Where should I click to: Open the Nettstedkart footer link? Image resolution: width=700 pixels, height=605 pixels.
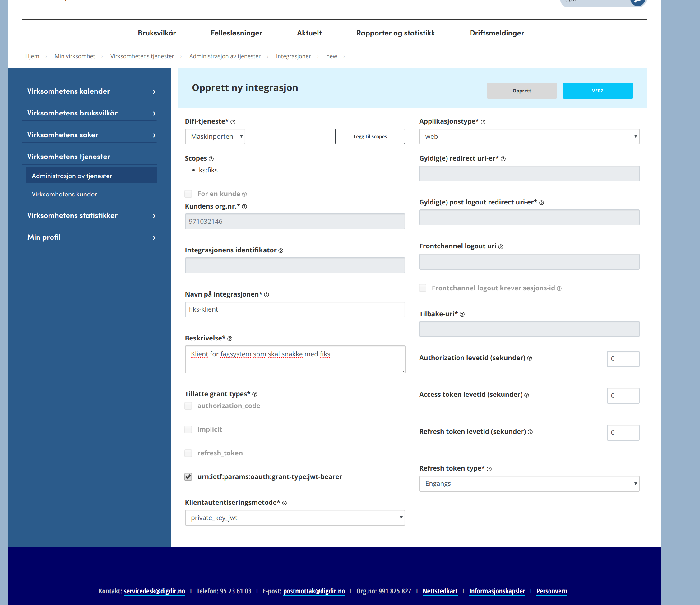440,591
